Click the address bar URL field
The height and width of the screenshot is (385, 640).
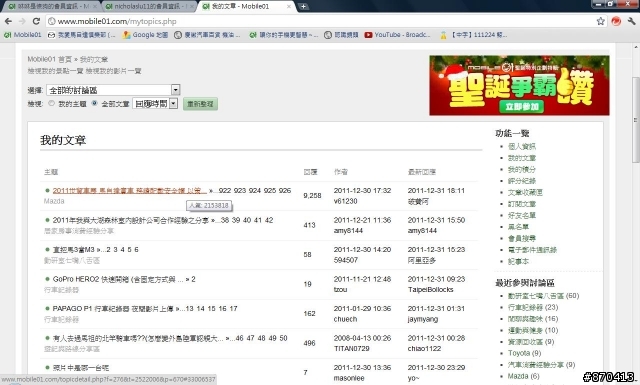click(318, 21)
